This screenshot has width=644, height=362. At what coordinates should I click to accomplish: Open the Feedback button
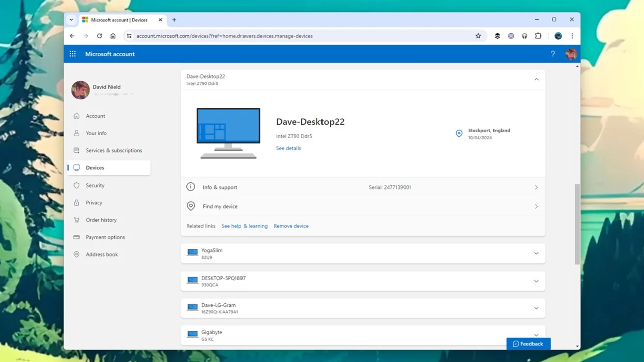(x=528, y=344)
